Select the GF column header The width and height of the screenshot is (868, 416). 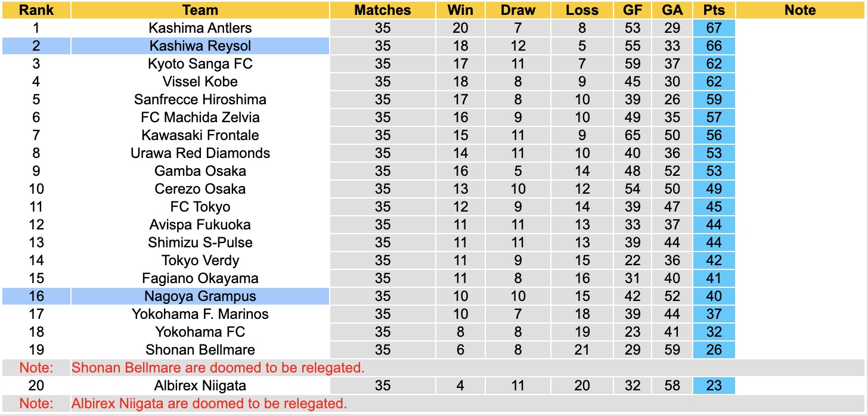(x=633, y=10)
